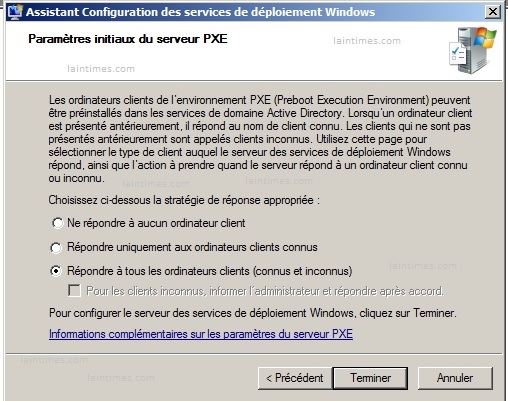This screenshot has height=401, width=508.
Task: Select 'Ne répondre à aucun ordinateur client'
Action: [x=57, y=223]
